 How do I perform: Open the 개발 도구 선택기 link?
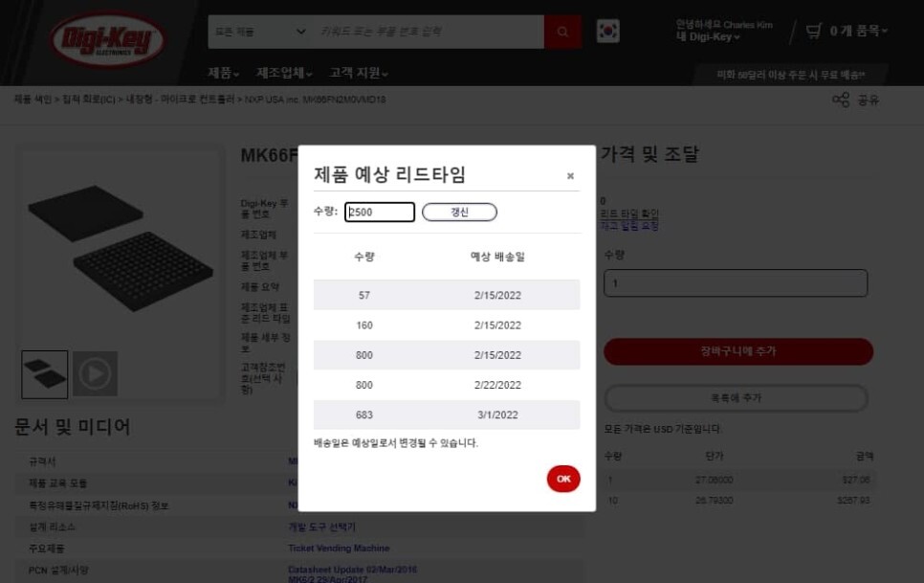[x=321, y=527]
